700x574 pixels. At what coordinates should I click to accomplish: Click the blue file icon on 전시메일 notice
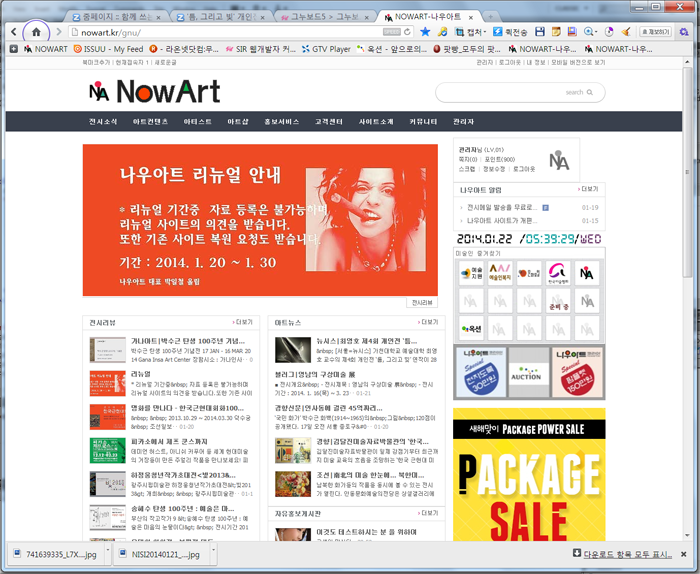click(546, 208)
